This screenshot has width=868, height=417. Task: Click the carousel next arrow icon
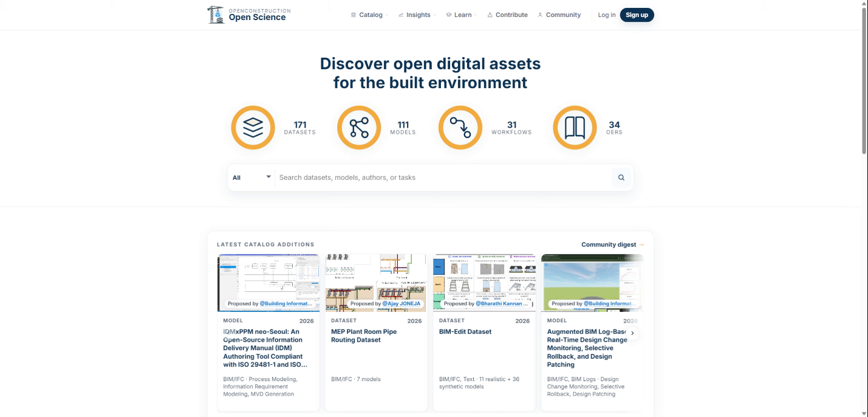[x=632, y=333]
